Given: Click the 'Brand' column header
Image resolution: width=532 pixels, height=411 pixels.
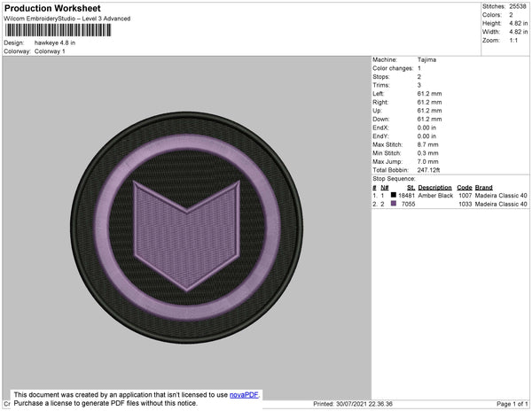Looking at the screenshot, I should pyautogui.click(x=484, y=188).
